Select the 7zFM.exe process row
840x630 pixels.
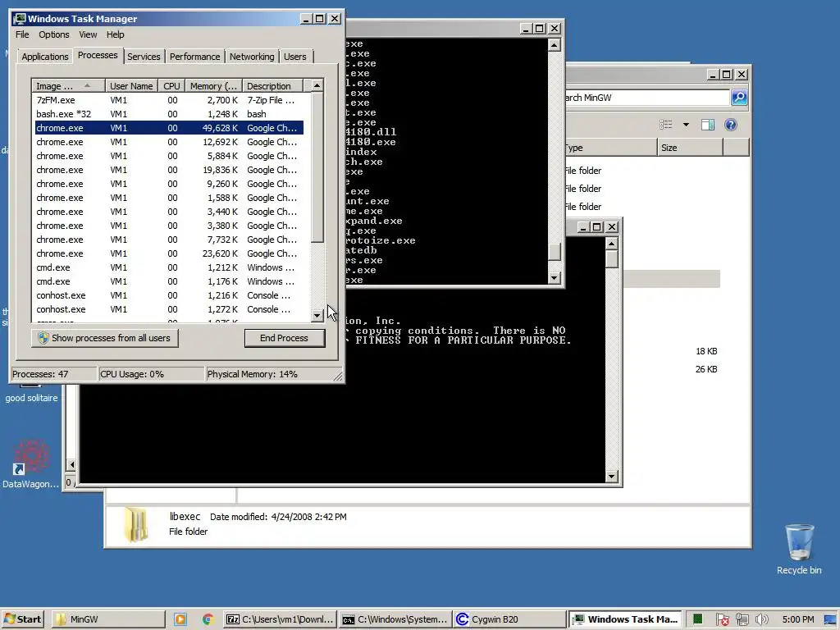click(169, 100)
